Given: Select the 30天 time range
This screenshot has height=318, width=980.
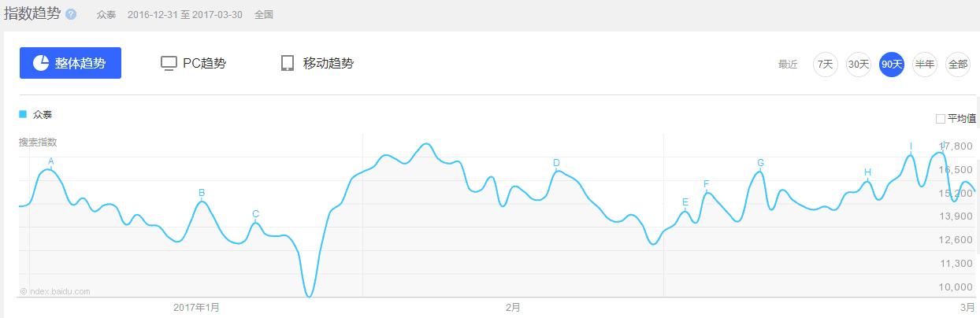Looking at the screenshot, I should 858,64.
